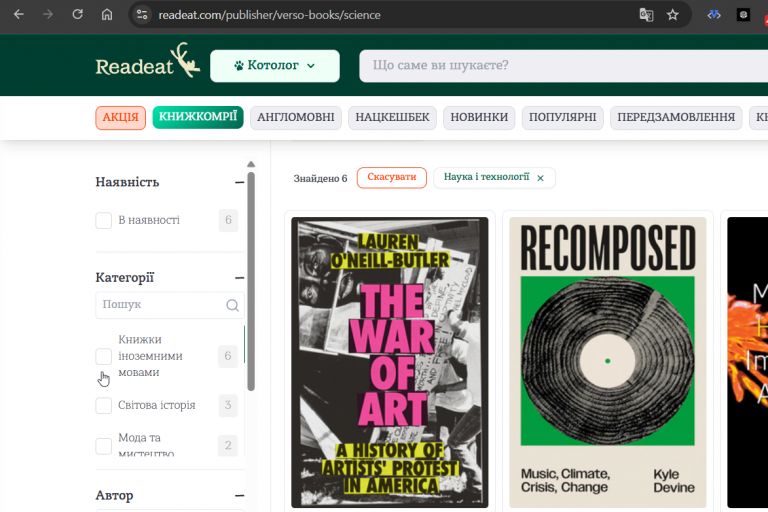The image size is (768, 512).
Task: Click the Наявність heading text
Action: pyautogui.click(x=127, y=182)
